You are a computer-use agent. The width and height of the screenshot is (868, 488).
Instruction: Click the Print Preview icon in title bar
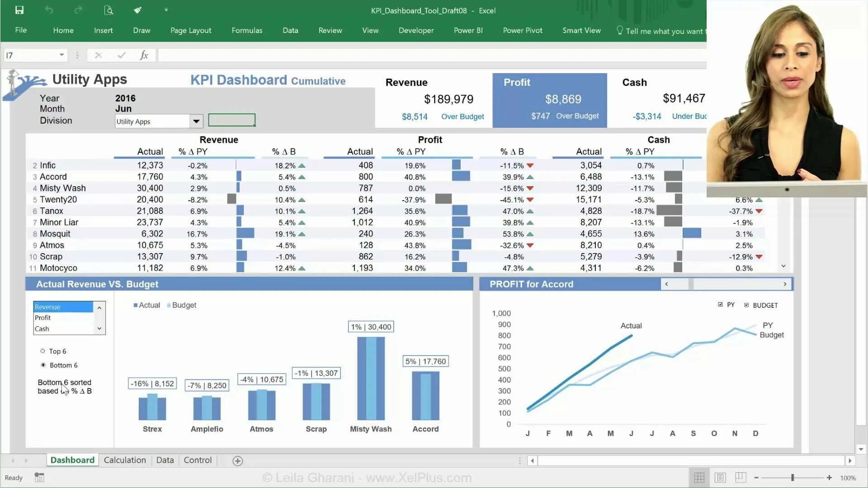[108, 10]
